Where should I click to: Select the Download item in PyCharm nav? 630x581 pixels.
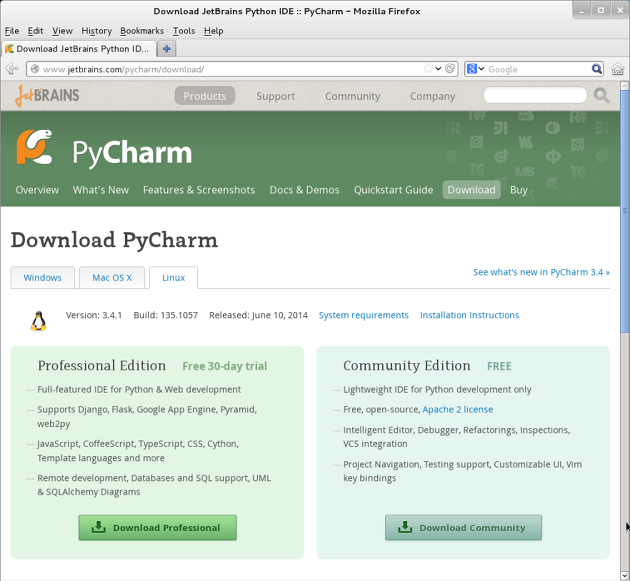pos(471,190)
